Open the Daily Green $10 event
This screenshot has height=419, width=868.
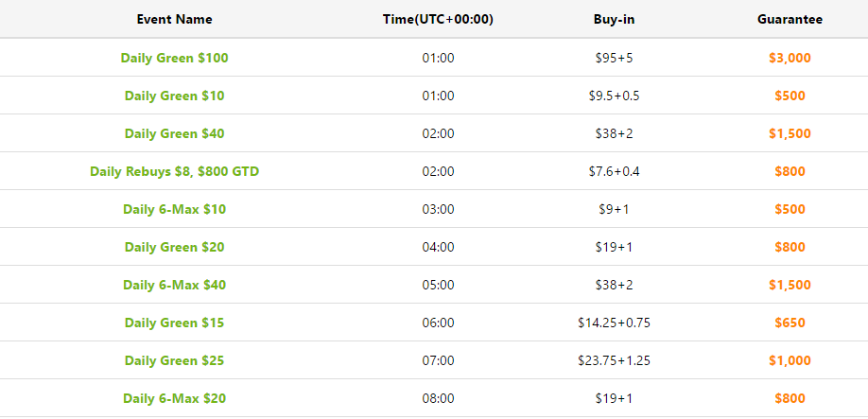click(x=174, y=96)
